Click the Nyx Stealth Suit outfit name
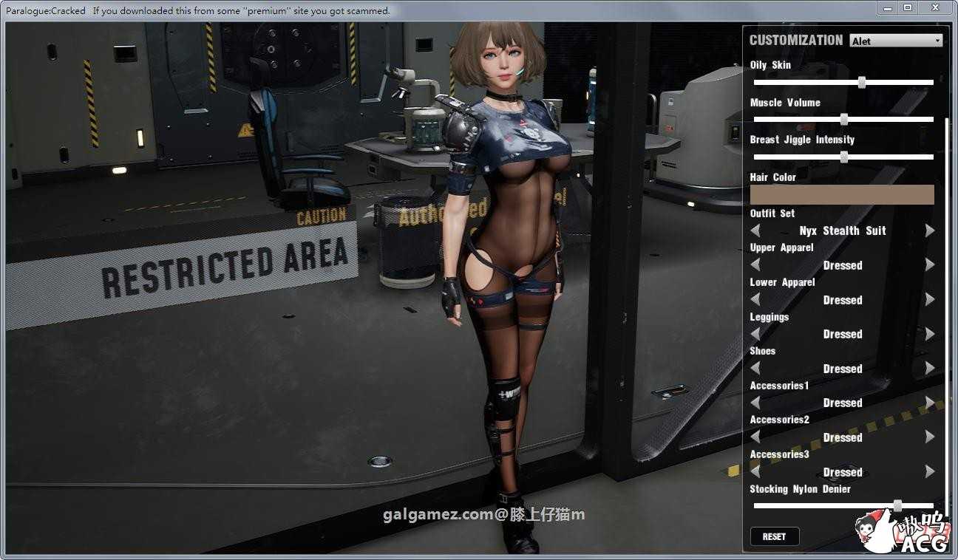This screenshot has height=560, width=958. click(x=843, y=231)
